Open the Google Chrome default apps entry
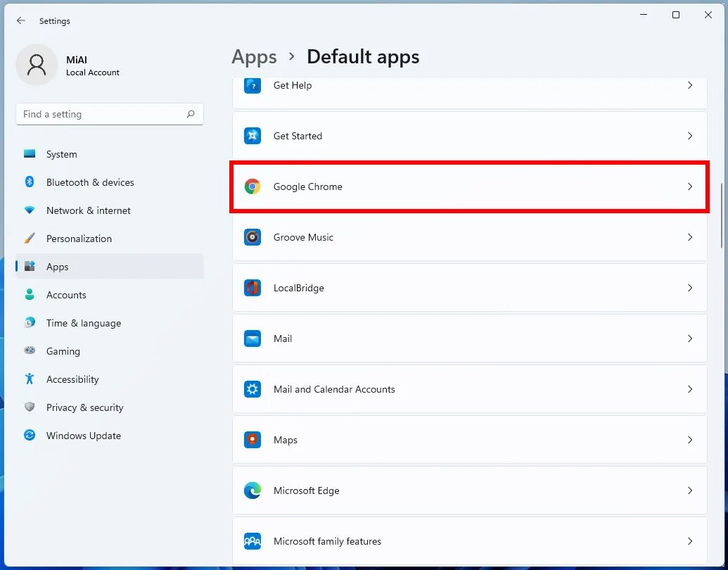 469,186
